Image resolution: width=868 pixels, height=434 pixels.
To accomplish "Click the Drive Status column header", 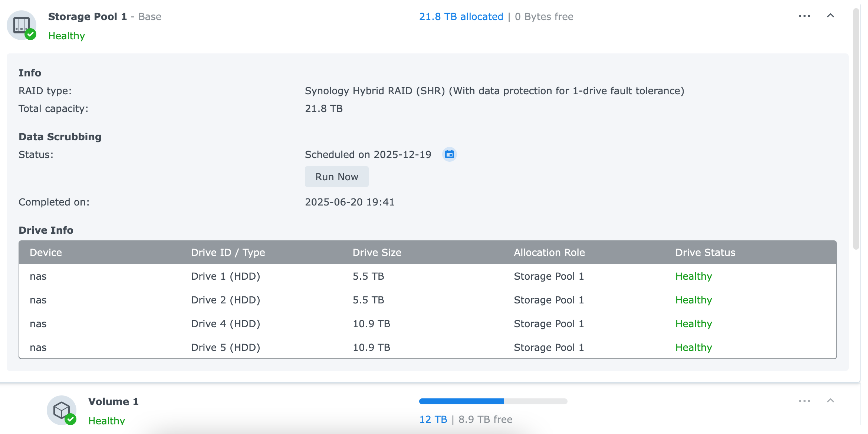I will (705, 253).
